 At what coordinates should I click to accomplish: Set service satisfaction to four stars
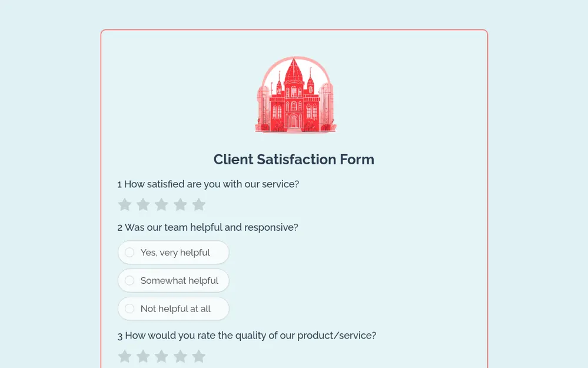pos(180,204)
